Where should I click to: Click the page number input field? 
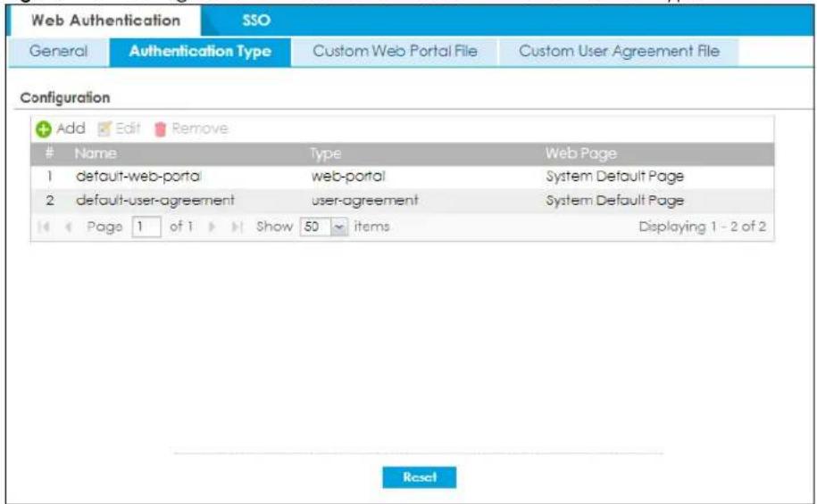coord(146,227)
